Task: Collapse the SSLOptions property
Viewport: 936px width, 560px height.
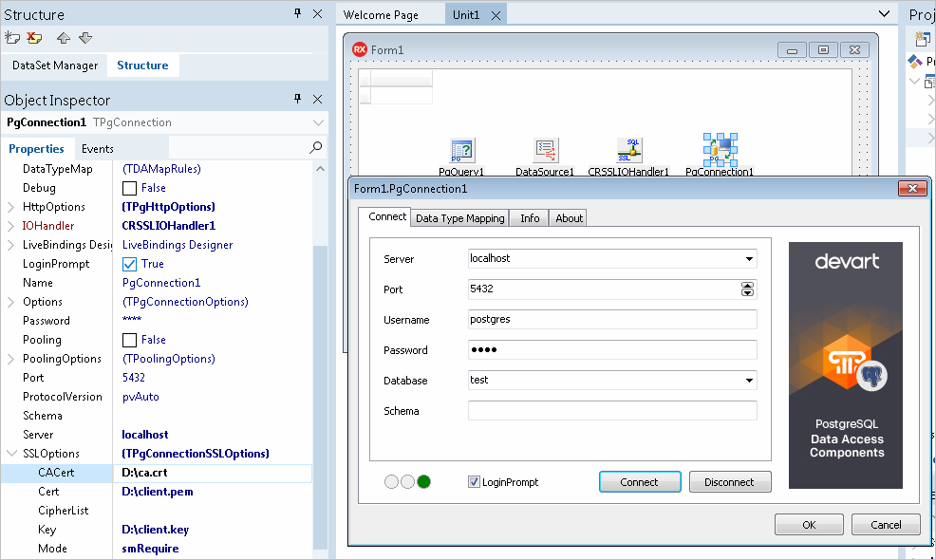Action: pos(10,454)
